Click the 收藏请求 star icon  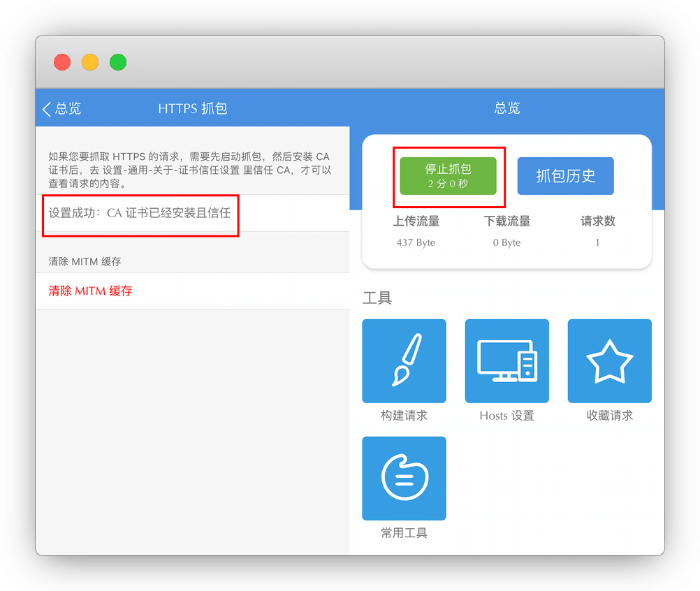(609, 361)
